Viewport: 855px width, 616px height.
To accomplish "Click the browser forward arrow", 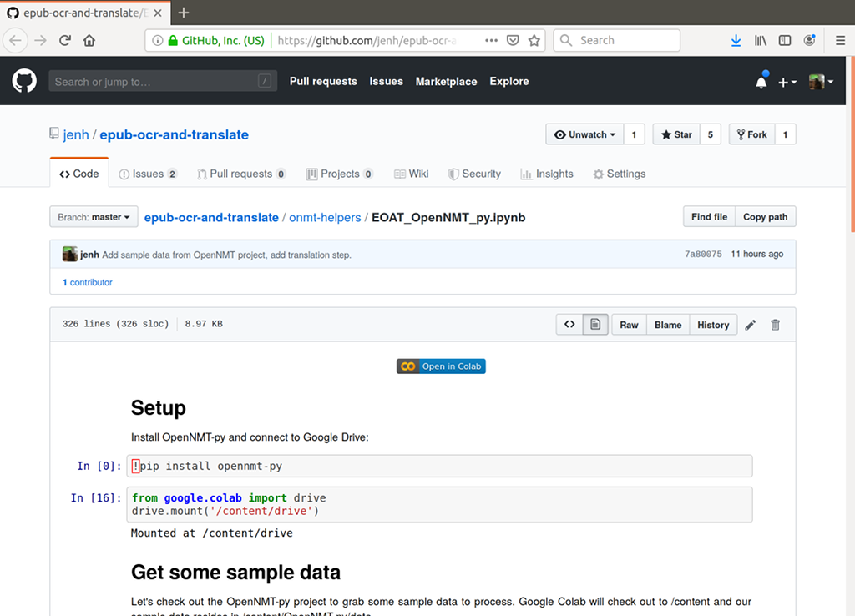I will (40, 40).
